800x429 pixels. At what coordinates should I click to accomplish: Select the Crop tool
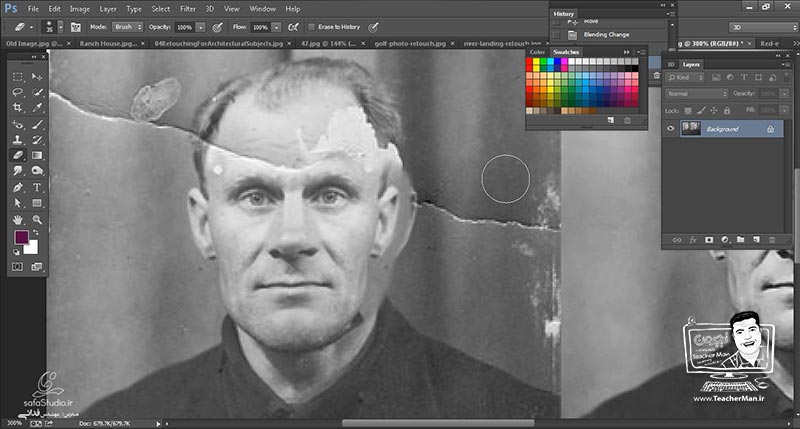(18, 108)
